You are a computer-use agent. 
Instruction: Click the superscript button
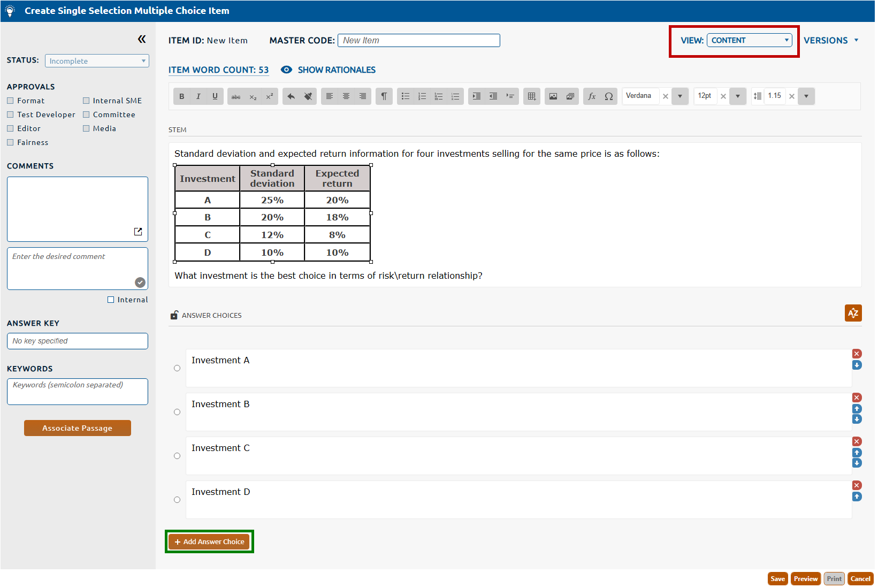(x=270, y=96)
